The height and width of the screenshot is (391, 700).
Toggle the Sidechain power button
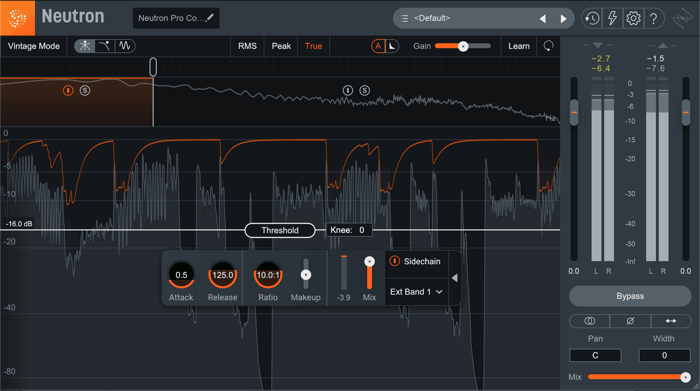click(395, 261)
